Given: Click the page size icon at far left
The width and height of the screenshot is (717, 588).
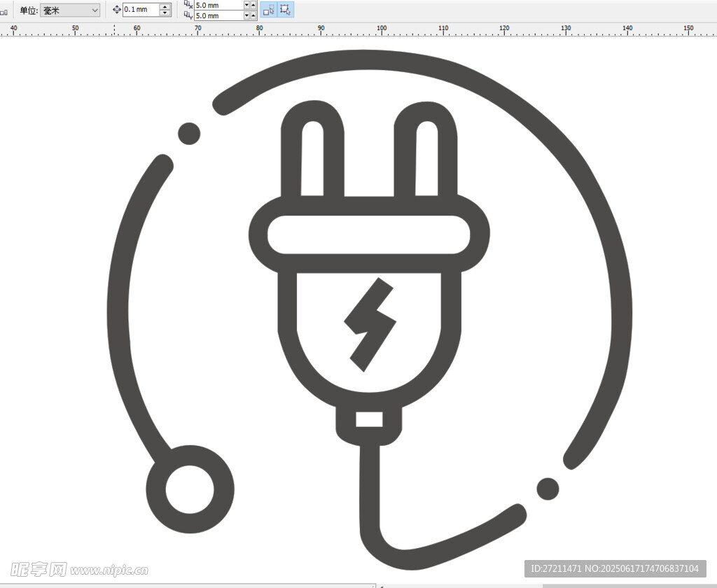Looking at the screenshot, I should pos(4,11).
